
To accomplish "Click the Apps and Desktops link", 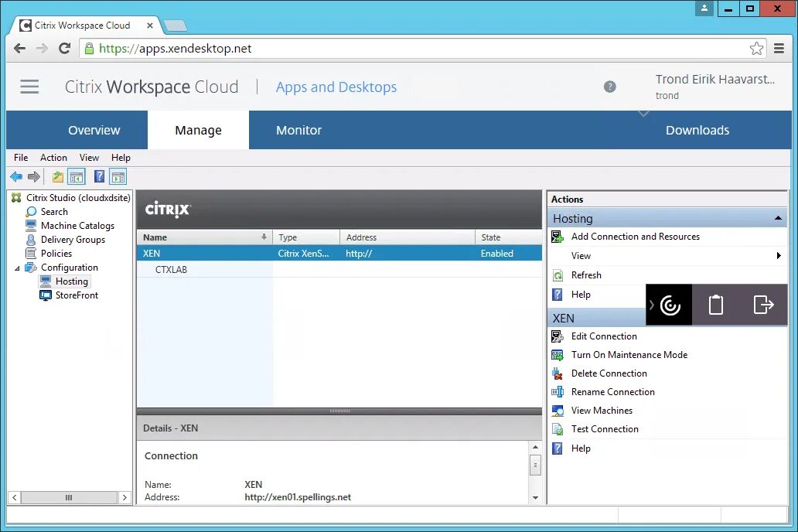I will [x=336, y=87].
